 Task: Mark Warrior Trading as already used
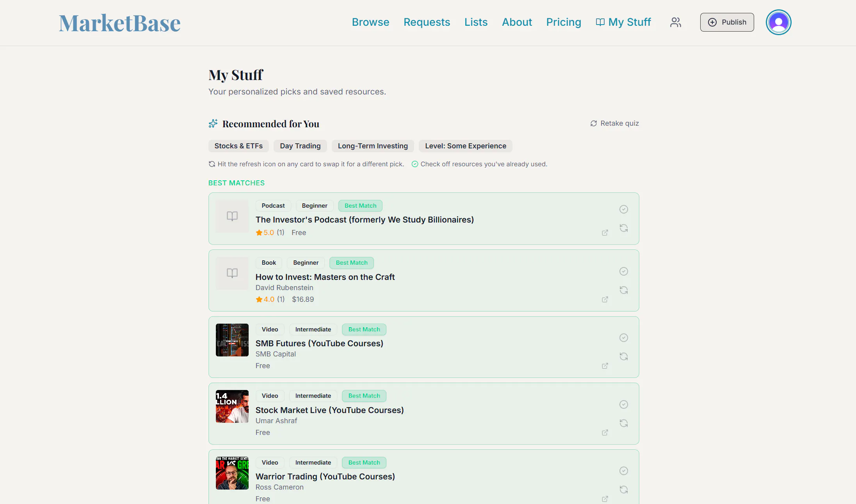click(624, 471)
